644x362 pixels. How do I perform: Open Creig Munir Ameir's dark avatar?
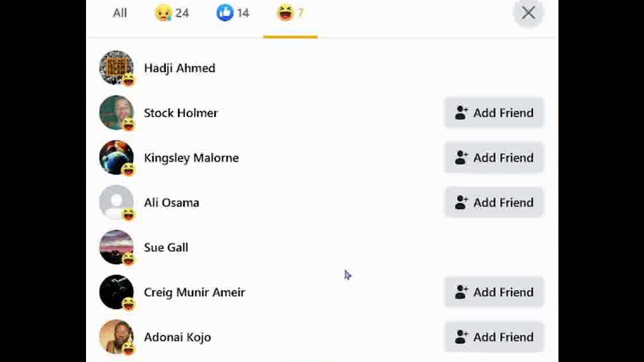(116, 292)
